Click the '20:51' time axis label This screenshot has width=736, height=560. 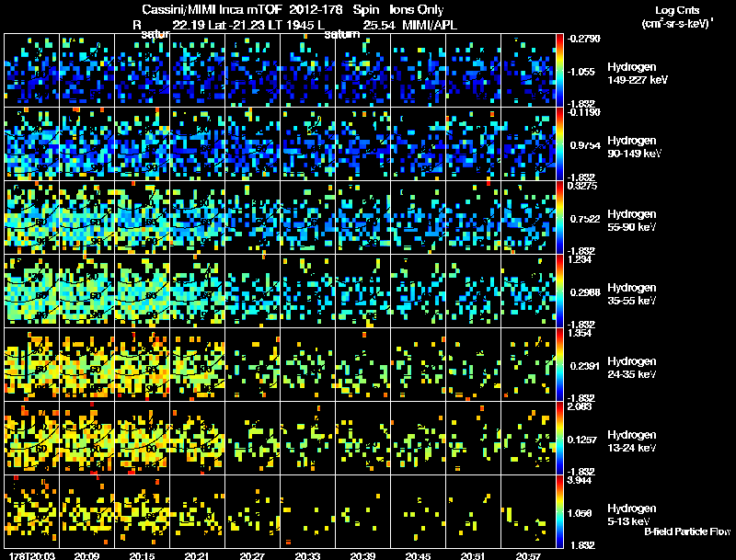point(473,555)
